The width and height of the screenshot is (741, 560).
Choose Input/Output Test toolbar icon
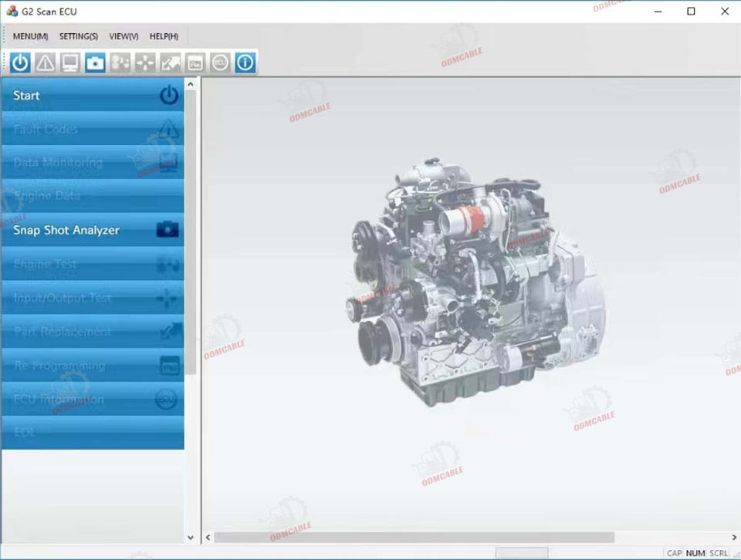coord(145,62)
